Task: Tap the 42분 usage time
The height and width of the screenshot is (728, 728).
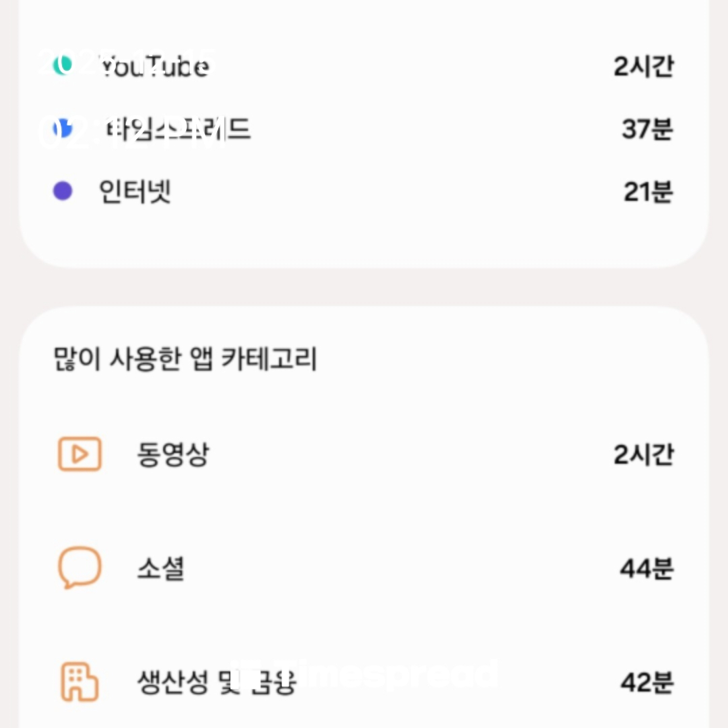Action: click(x=646, y=682)
